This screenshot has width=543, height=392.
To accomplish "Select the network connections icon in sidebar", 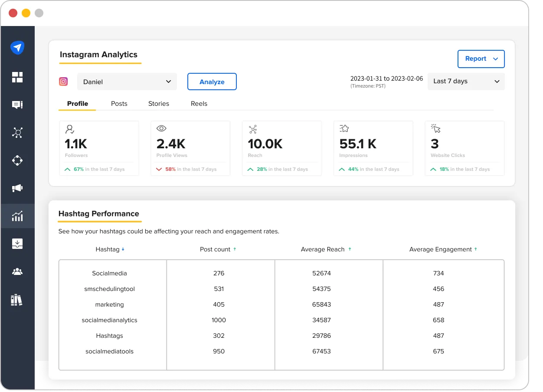I will click(17, 133).
